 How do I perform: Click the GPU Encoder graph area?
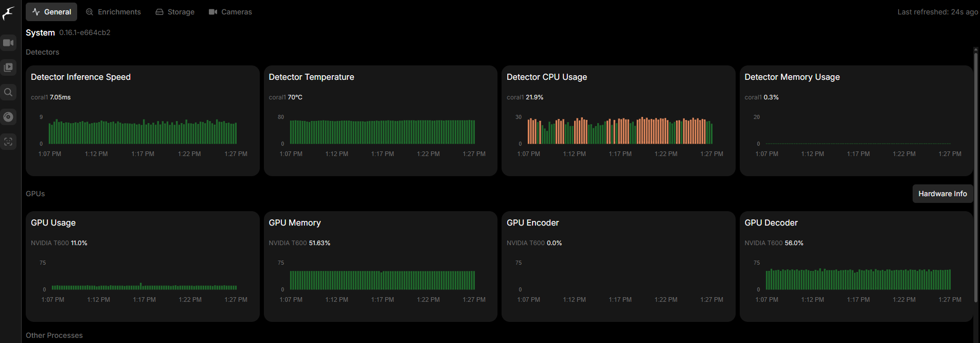pos(619,278)
